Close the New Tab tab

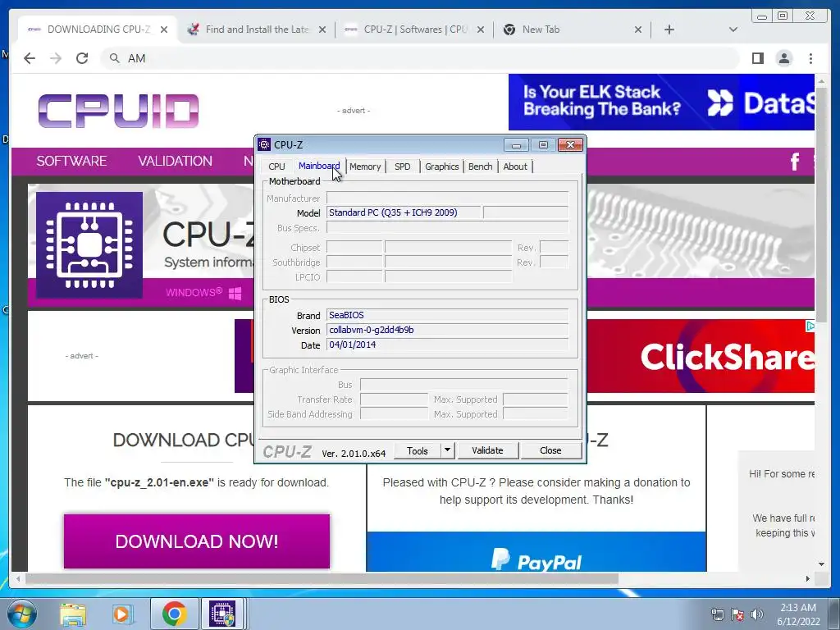638,30
